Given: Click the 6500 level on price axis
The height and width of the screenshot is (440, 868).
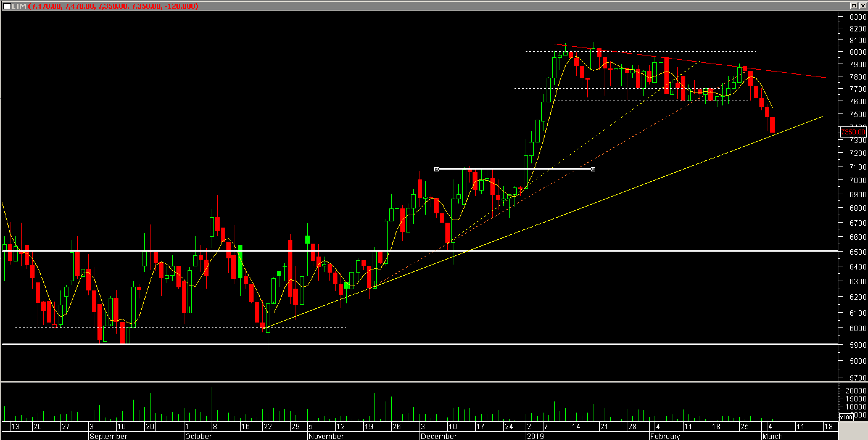Looking at the screenshot, I should tap(858, 252).
